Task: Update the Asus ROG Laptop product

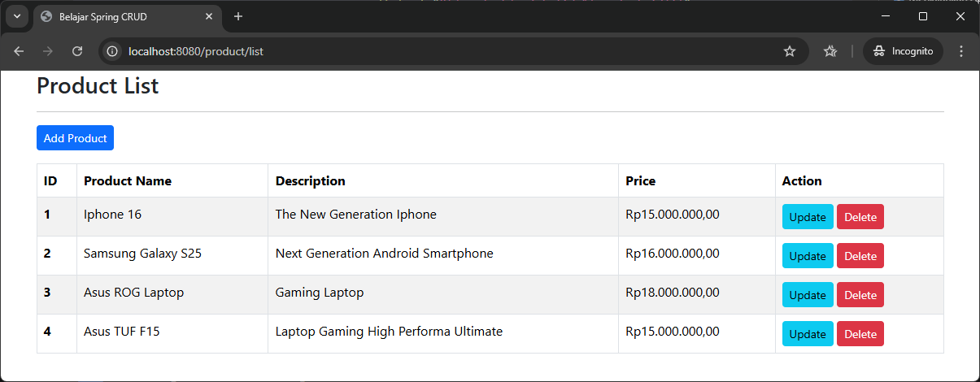Action: point(808,295)
